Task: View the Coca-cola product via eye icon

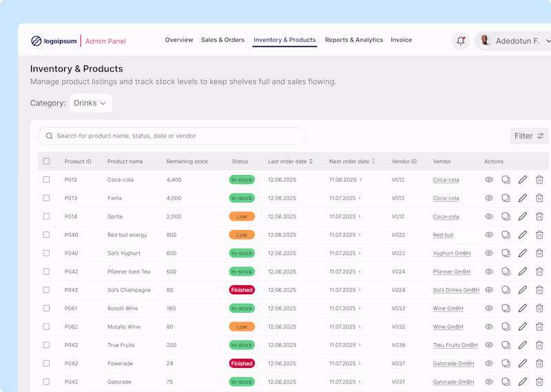Action: click(x=489, y=180)
